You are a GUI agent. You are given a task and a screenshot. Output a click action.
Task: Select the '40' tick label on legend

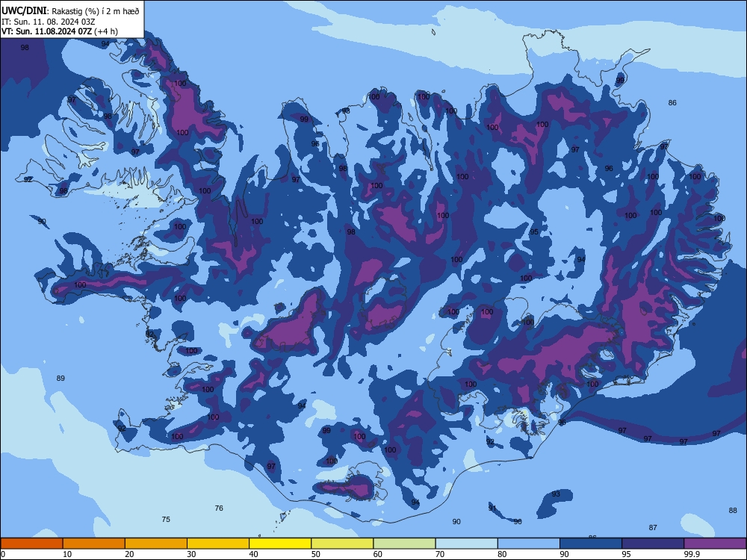[253, 554]
